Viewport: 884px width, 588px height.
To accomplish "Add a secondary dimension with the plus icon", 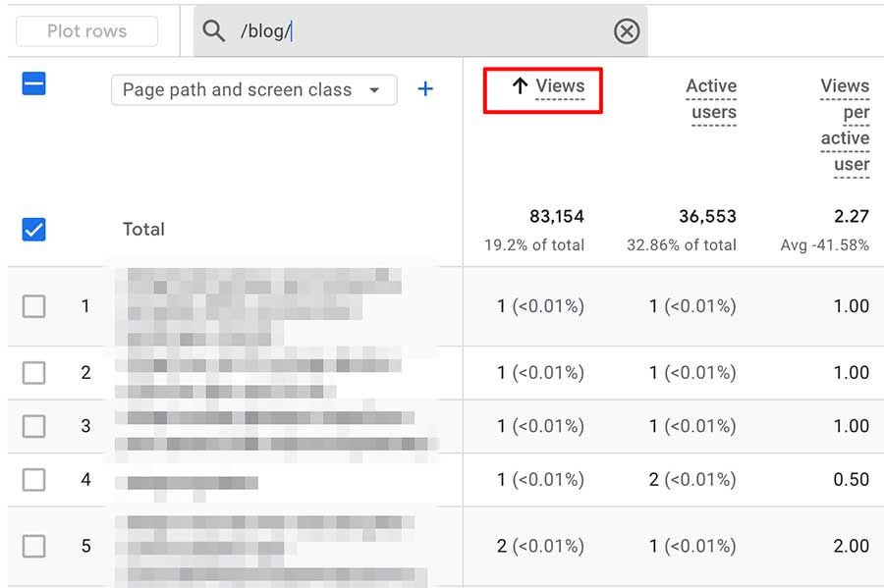I will click(424, 88).
